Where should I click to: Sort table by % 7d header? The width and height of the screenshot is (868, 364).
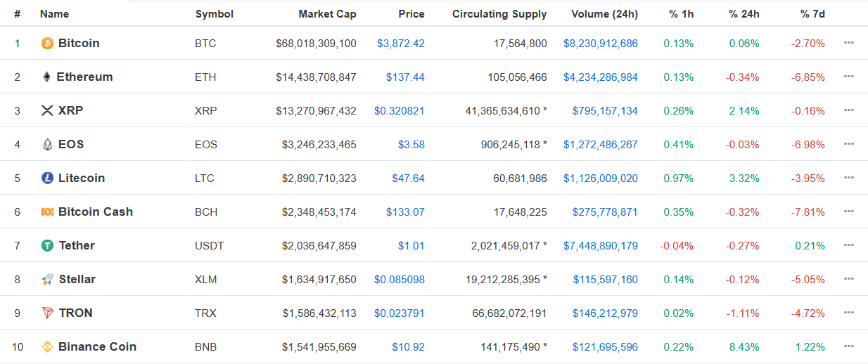812,14
